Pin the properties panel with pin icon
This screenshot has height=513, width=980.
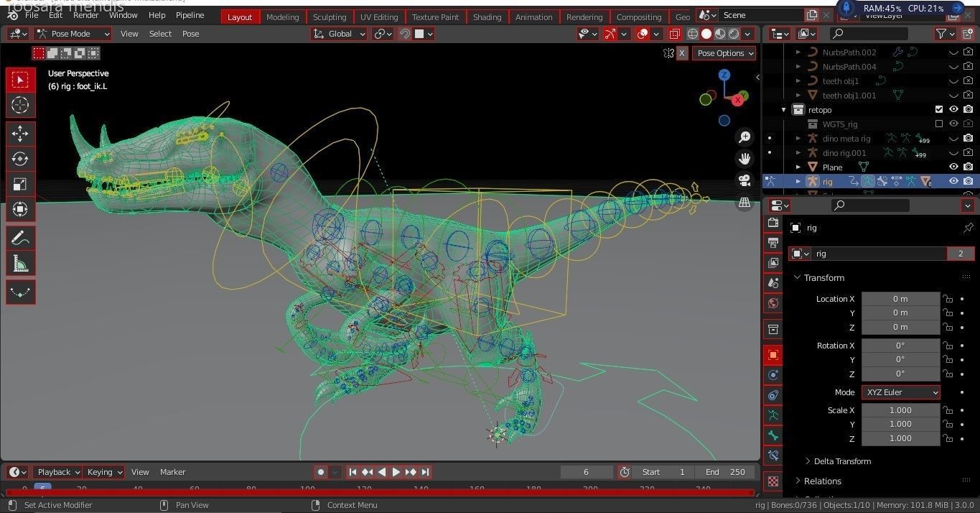[967, 228]
